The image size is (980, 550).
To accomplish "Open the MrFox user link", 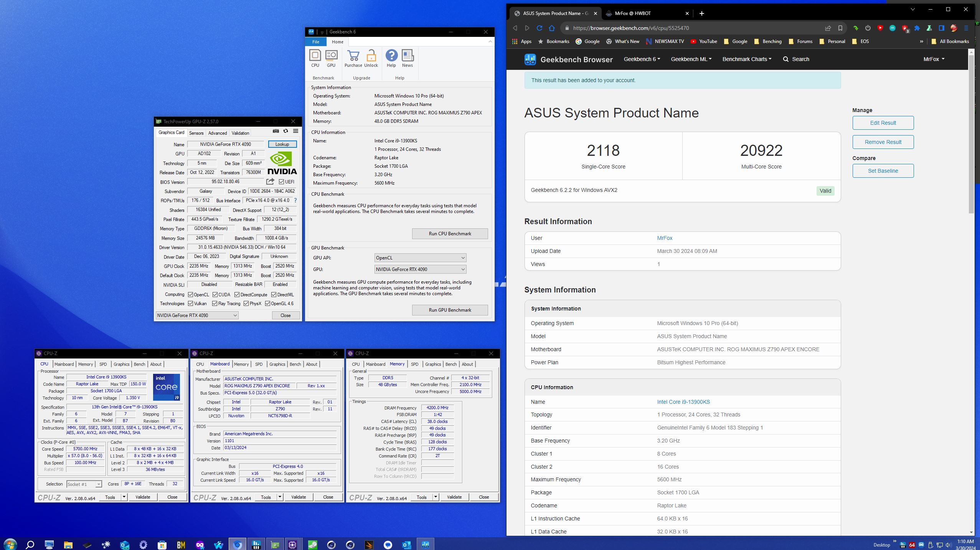I will 665,238.
